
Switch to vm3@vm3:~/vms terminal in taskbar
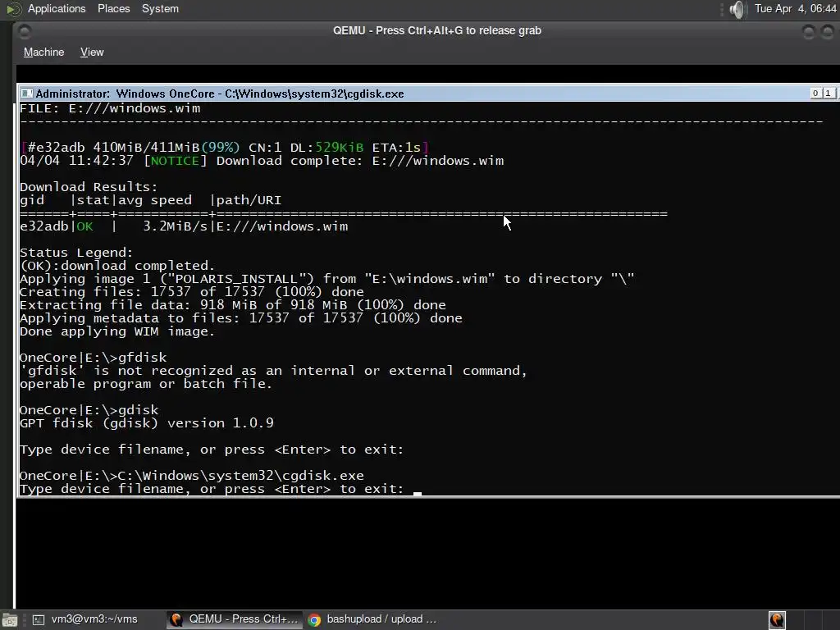[85, 619]
